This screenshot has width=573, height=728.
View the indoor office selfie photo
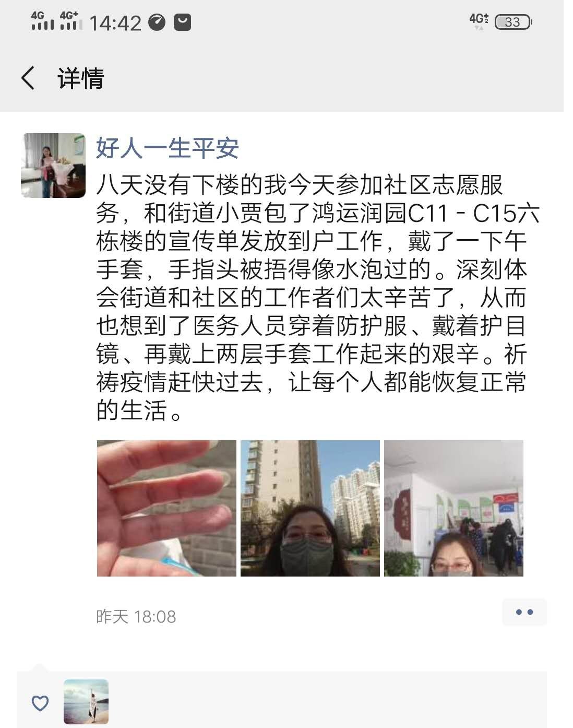(x=453, y=508)
